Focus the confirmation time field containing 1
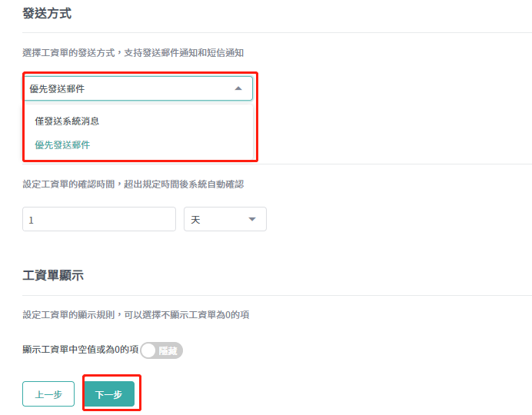This screenshot has width=532, height=415. 99,219
